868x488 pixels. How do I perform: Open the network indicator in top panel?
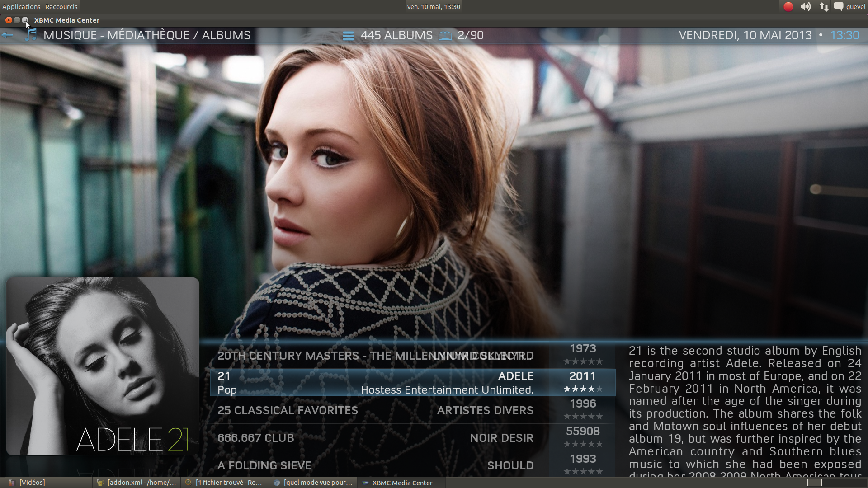point(824,7)
